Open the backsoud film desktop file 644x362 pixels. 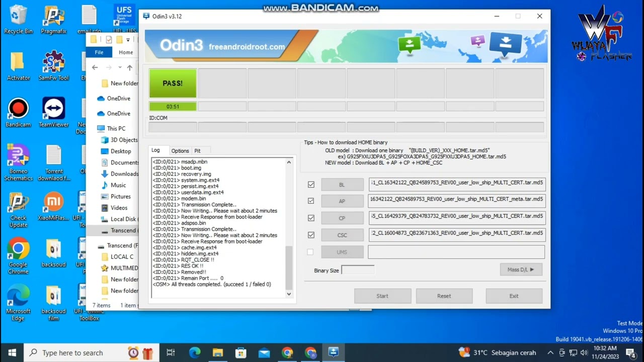point(53,303)
